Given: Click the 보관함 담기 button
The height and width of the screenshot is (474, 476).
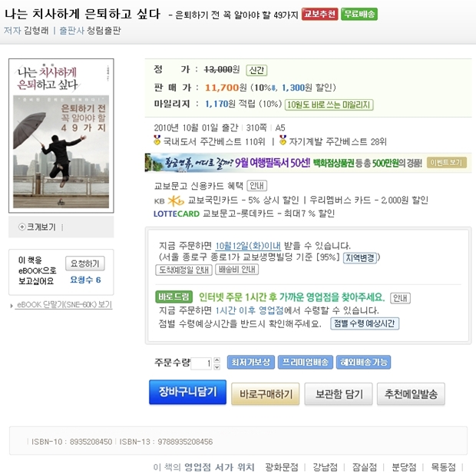Looking at the screenshot, I should (x=339, y=394).
